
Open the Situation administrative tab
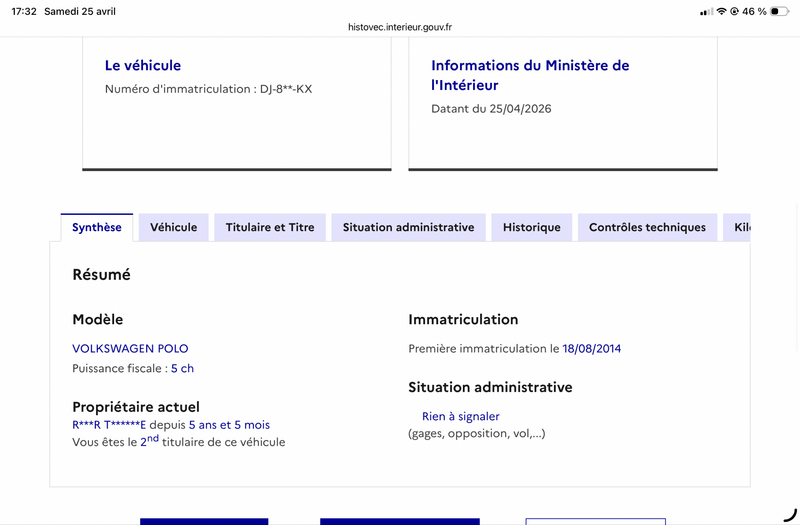[x=408, y=227]
